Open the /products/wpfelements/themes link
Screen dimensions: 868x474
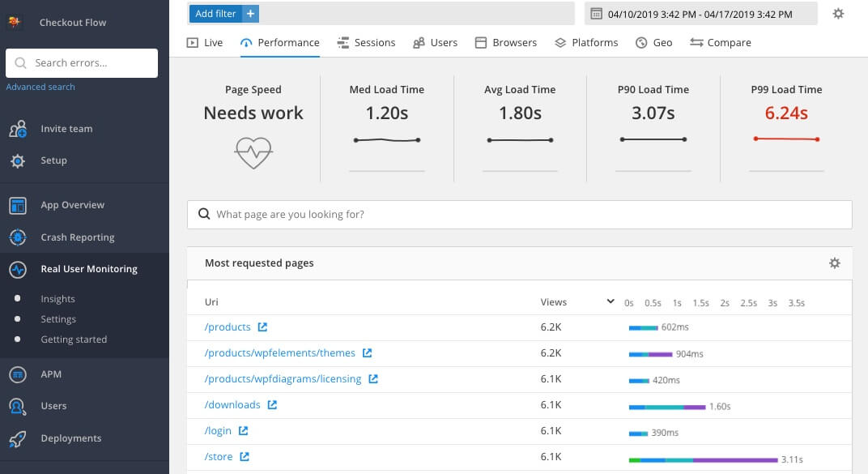coord(280,352)
